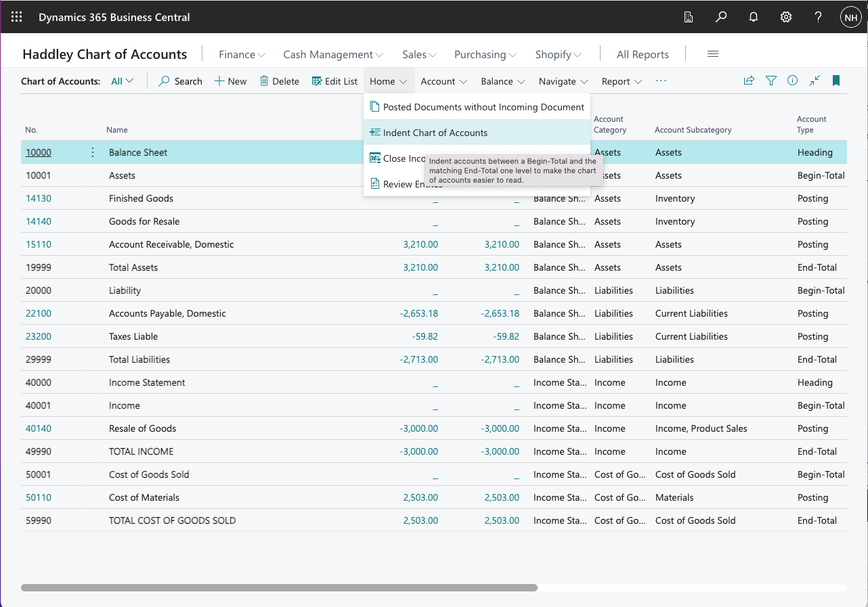Click the search magnifier in top bar

(721, 17)
